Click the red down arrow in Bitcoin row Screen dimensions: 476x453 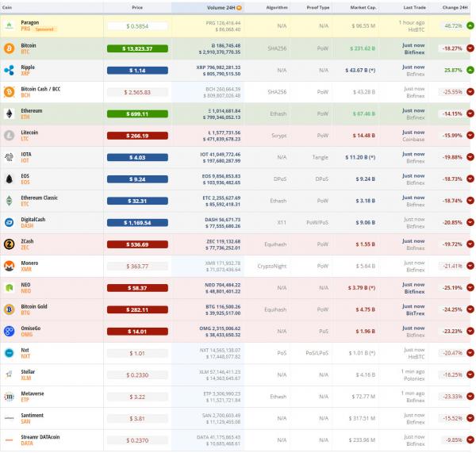(470, 48)
